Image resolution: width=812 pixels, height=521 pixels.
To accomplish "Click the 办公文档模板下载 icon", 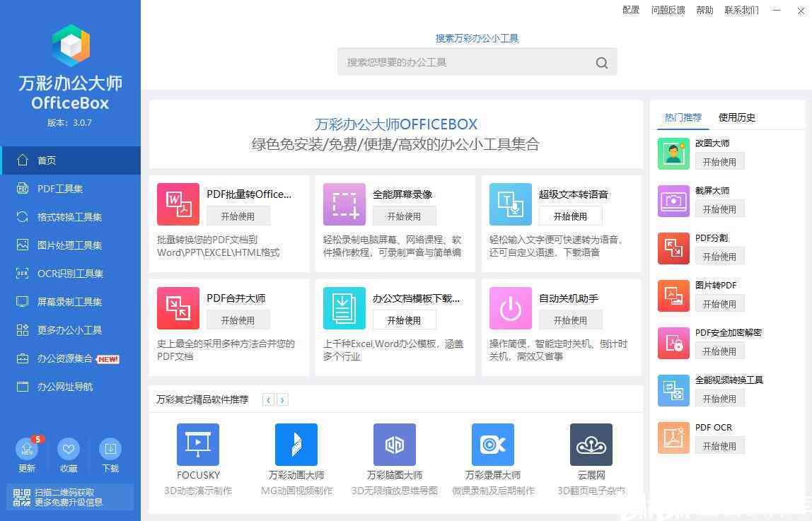I will [344, 308].
